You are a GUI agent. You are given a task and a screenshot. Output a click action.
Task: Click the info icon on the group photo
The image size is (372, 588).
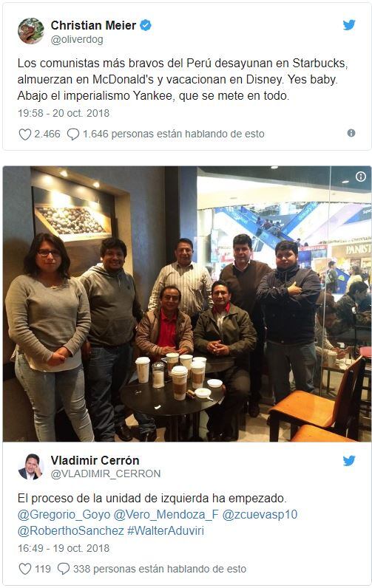tap(361, 177)
